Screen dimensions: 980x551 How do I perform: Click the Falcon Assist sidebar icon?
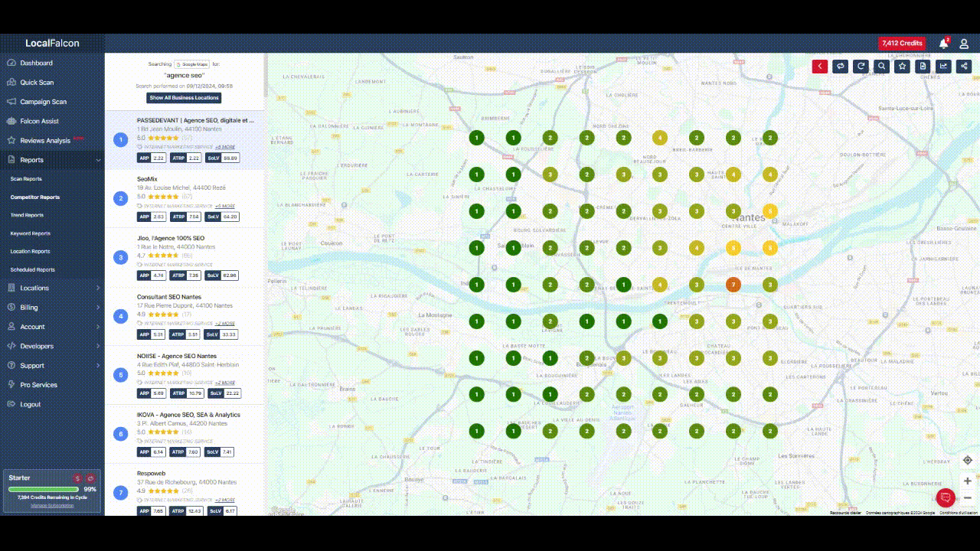pos(11,121)
